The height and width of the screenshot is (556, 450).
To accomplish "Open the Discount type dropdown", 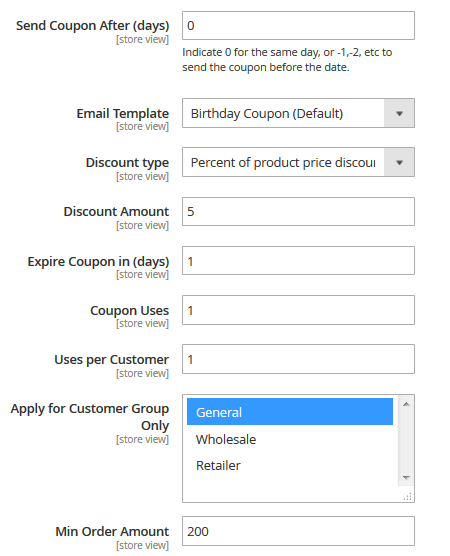I will pyautogui.click(x=298, y=162).
